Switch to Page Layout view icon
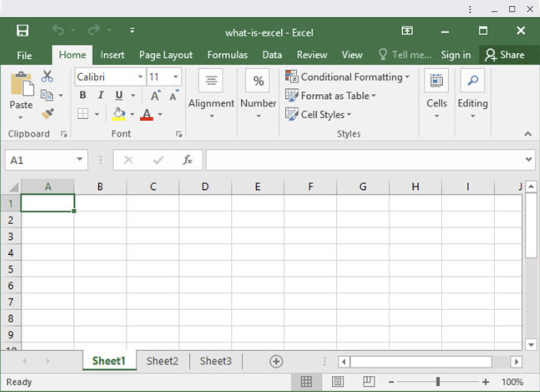 (x=338, y=381)
